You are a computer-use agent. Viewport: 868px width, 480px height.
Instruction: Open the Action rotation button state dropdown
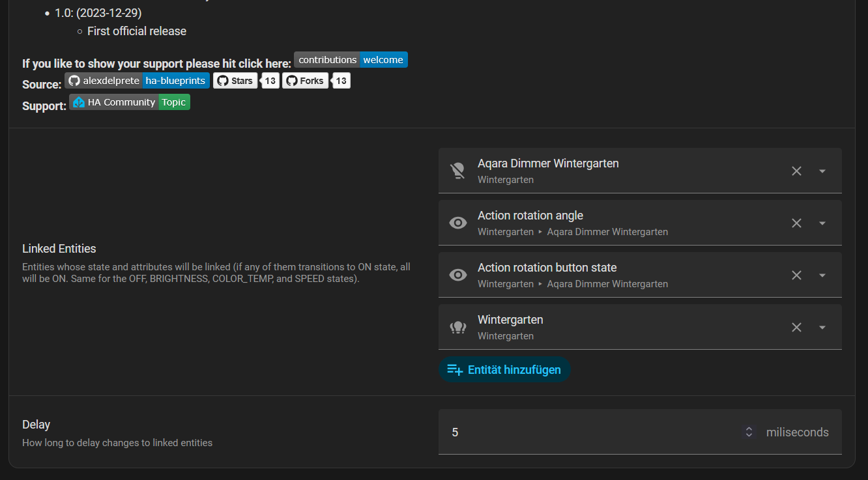click(x=822, y=275)
